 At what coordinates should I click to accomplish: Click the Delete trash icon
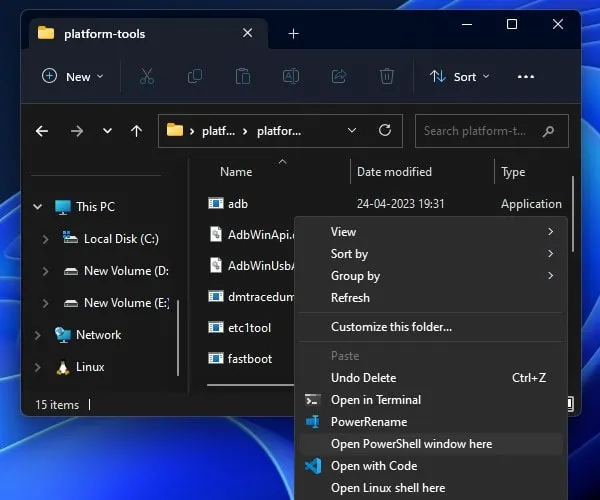point(387,76)
